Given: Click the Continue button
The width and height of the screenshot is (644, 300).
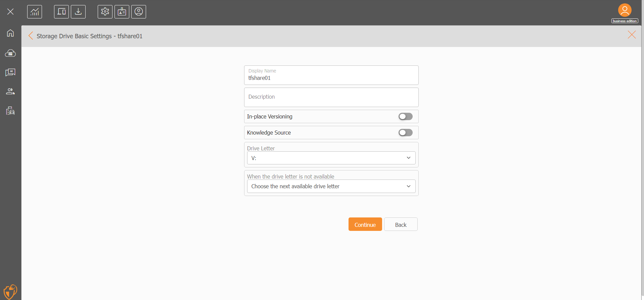Looking at the screenshot, I should pyautogui.click(x=365, y=224).
